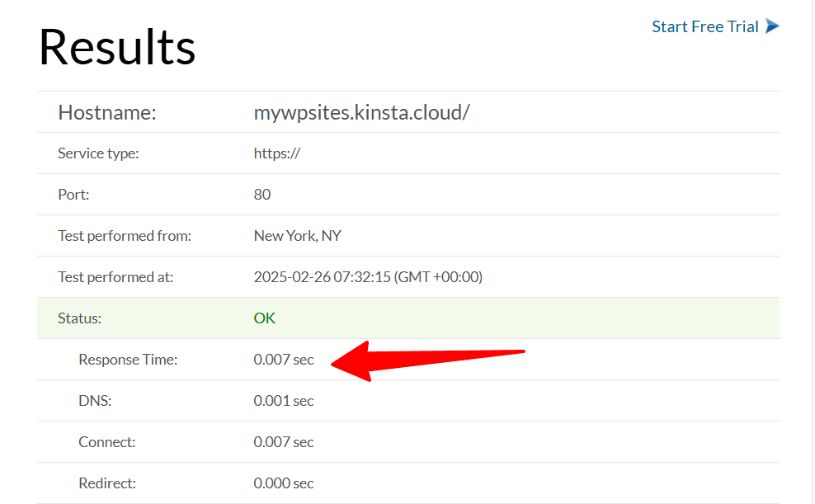Select the port value '80'

(x=262, y=195)
